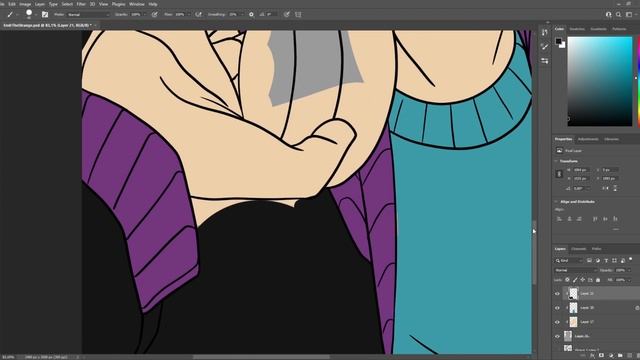Click the foreground color swatch
Screen dimensions: 640x360
point(558,41)
